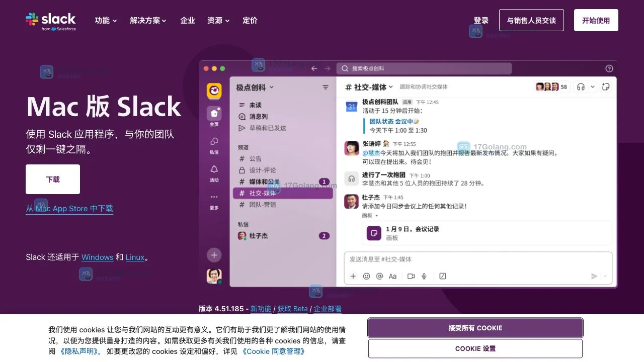Open the 1 月 9 日，会议记录 canvas
The image size is (644, 362).
pyautogui.click(x=487, y=233)
